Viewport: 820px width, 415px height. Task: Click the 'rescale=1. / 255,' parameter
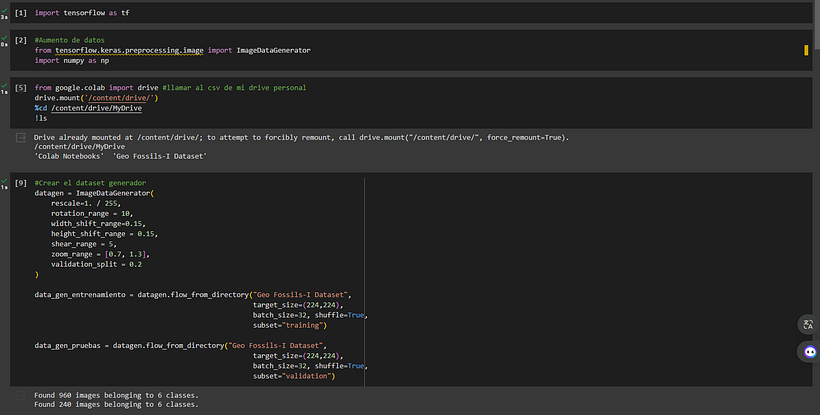[86, 203]
